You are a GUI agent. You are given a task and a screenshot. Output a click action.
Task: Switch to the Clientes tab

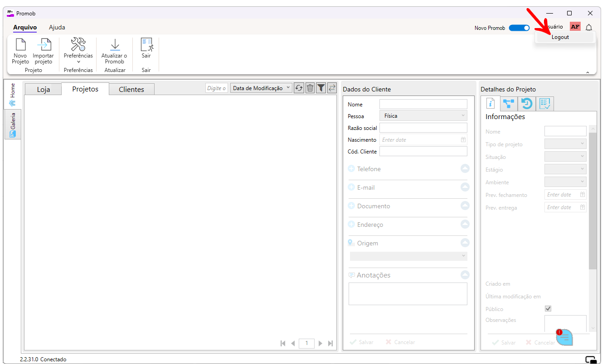point(131,89)
